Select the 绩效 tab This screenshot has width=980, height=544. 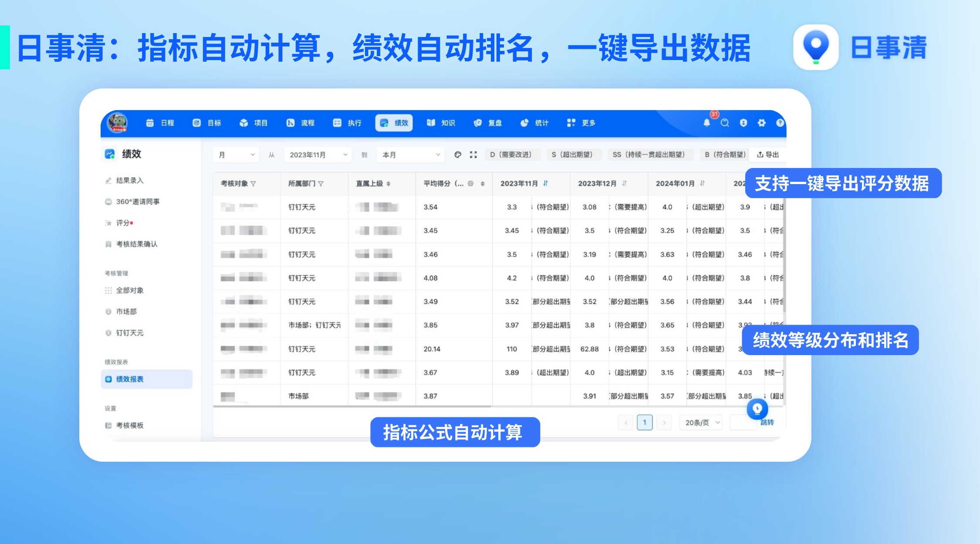(394, 123)
